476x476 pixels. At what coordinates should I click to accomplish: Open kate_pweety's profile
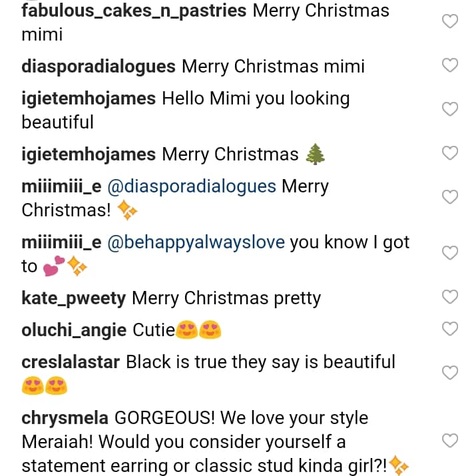click(73, 298)
